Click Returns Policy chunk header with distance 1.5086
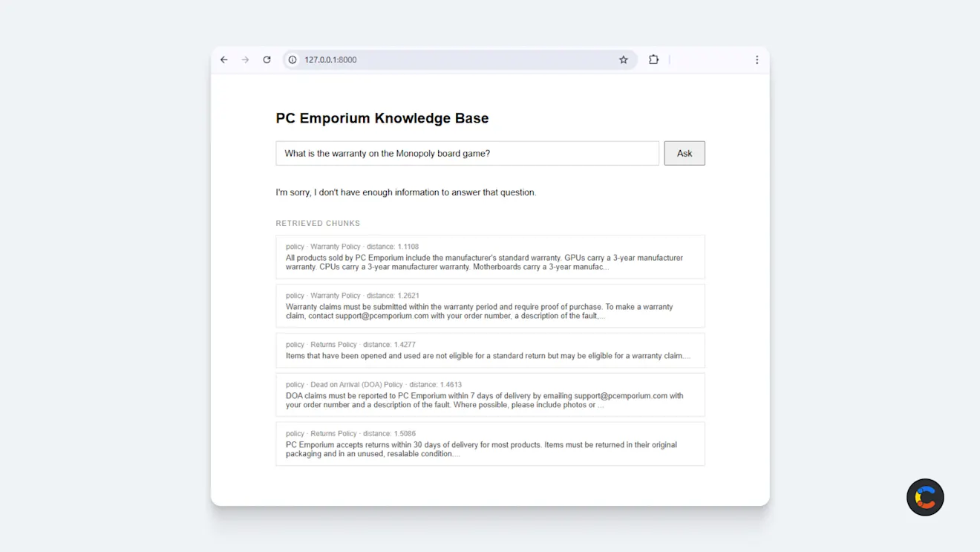 pos(350,434)
